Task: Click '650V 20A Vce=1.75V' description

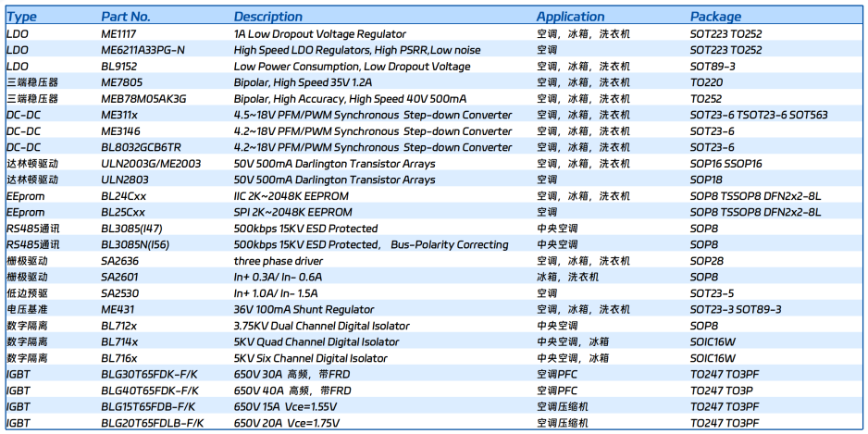Action: click(287, 424)
